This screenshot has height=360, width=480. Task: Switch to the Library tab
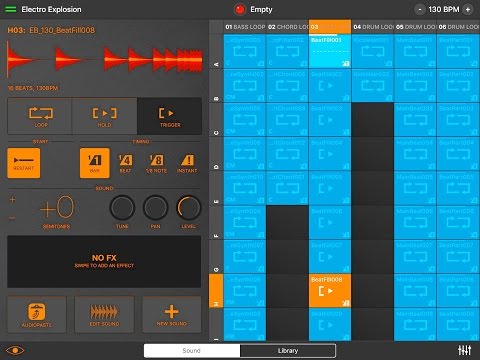click(288, 351)
